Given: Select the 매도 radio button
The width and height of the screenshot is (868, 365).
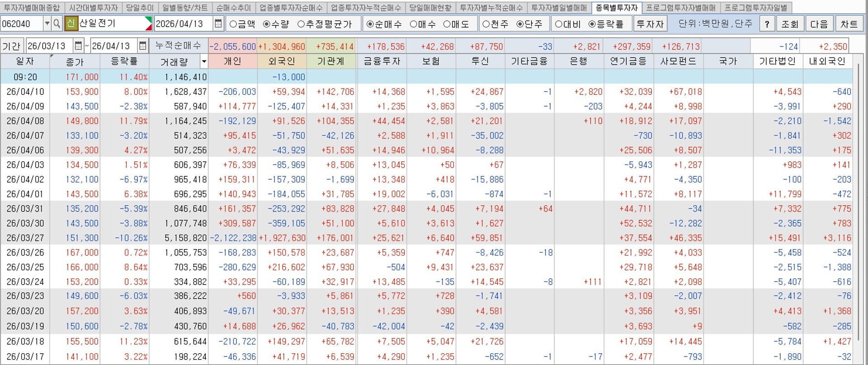Looking at the screenshot, I should click(447, 24).
